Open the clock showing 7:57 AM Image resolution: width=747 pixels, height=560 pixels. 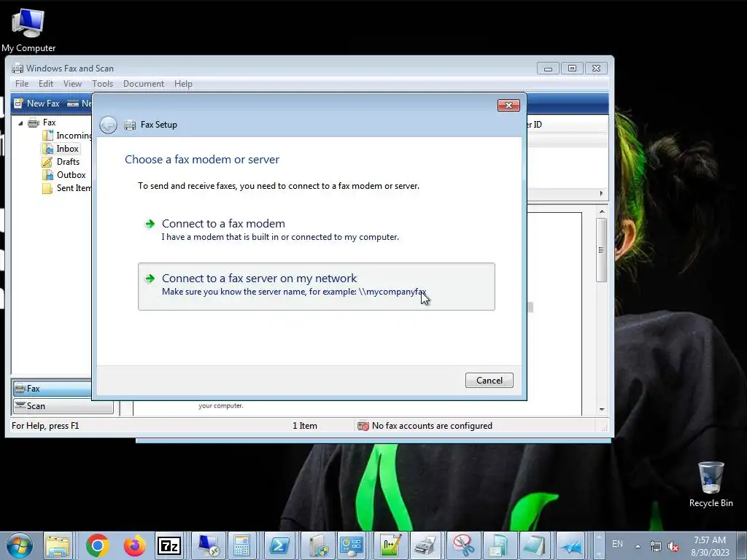[x=710, y=546]
